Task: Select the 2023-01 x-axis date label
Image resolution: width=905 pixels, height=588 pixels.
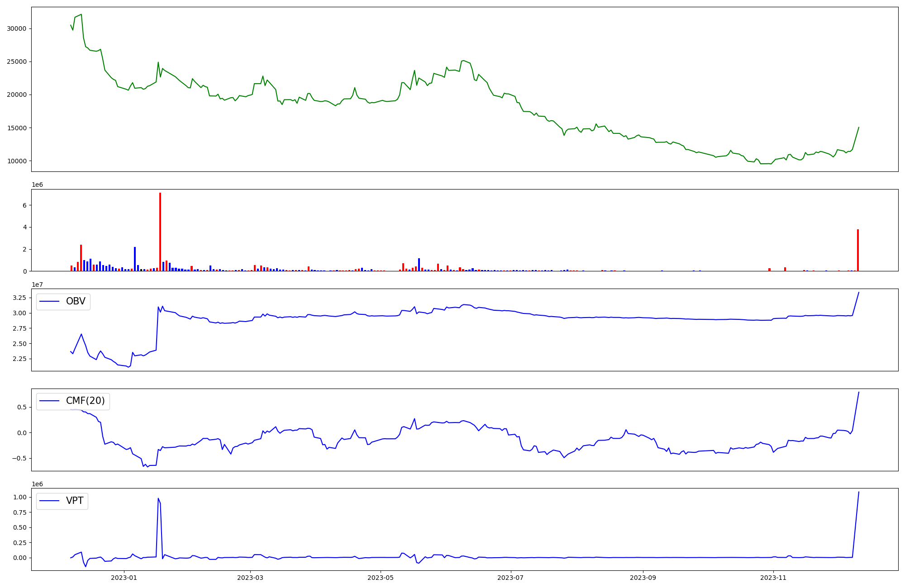Action: point(124,578)
